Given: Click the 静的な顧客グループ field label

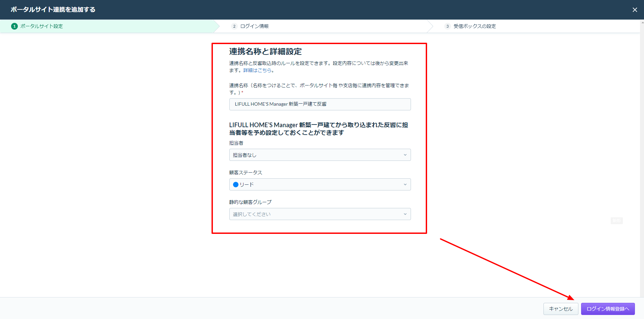Looking at the screenshot, I should (251, 202).
